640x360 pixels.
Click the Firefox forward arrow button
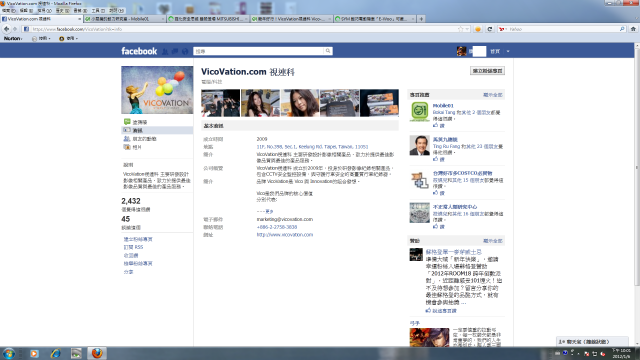pyautogui.click(x=15, y=29)
